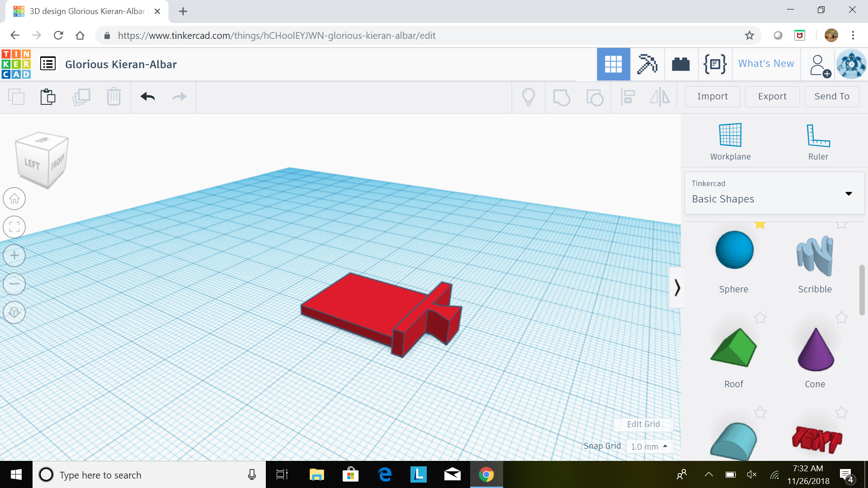Click the Flip mirror icon

(x=660, y=97)
